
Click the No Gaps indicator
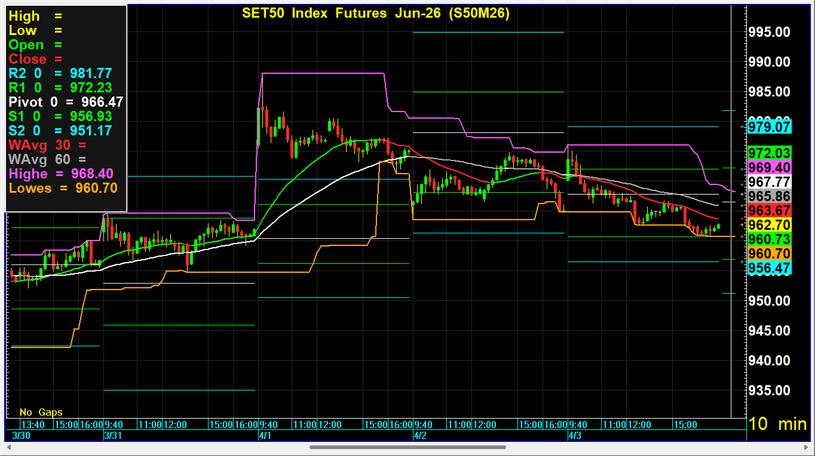pyautogui.click(x=40, y=412)
